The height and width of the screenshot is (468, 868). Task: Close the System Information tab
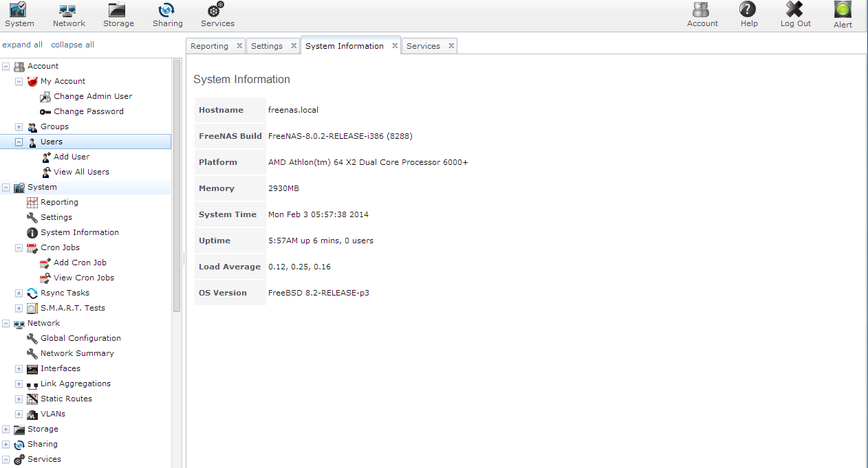[x=395, y=46]
